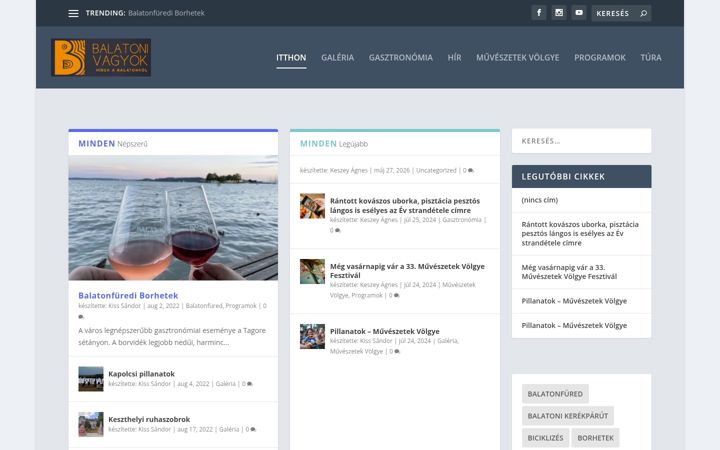Click Galéria category under Kapolcsi pillanatok
720x450 pixels.
[225, 384]
